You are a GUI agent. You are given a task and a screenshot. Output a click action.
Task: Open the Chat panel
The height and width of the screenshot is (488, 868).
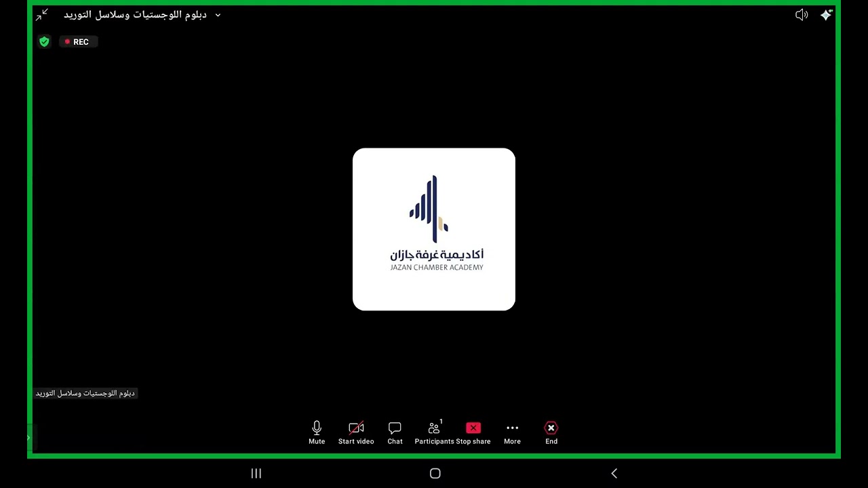click(395, 432)
